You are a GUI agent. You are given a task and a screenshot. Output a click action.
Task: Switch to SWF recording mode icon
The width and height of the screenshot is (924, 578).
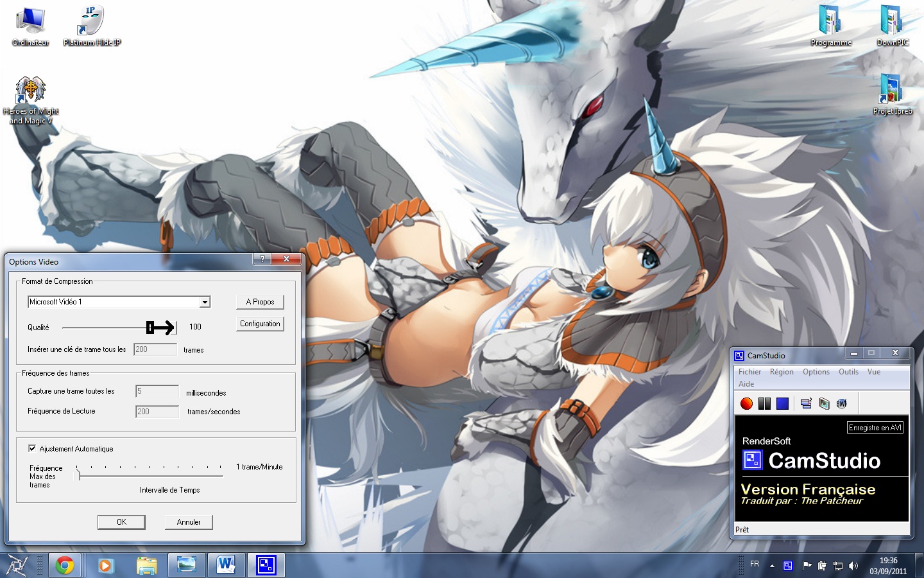coord(842,403)
